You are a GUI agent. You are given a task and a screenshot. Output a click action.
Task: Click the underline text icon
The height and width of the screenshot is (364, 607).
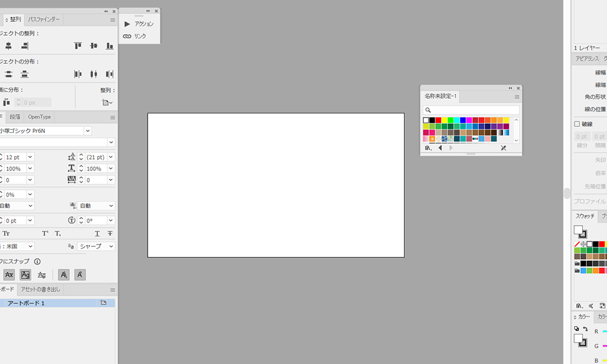click(x=97, y=234)
